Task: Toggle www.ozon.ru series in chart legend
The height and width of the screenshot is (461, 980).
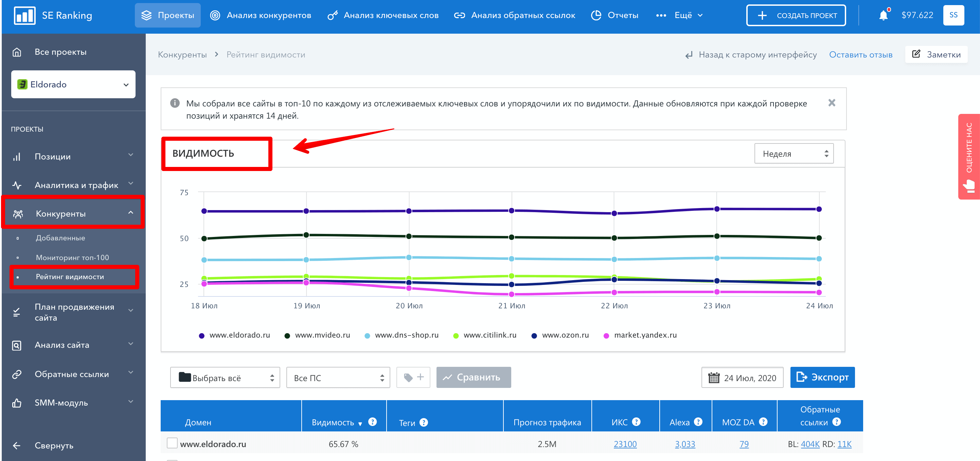Action: (x=560, y=335)
